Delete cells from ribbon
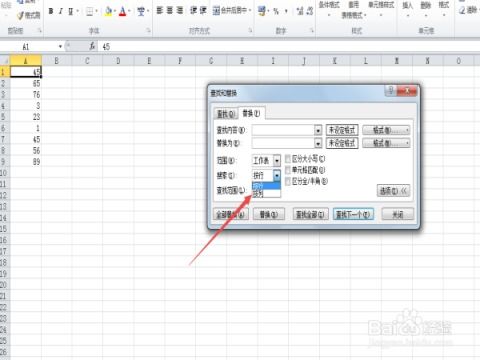 tap(426, 8)
